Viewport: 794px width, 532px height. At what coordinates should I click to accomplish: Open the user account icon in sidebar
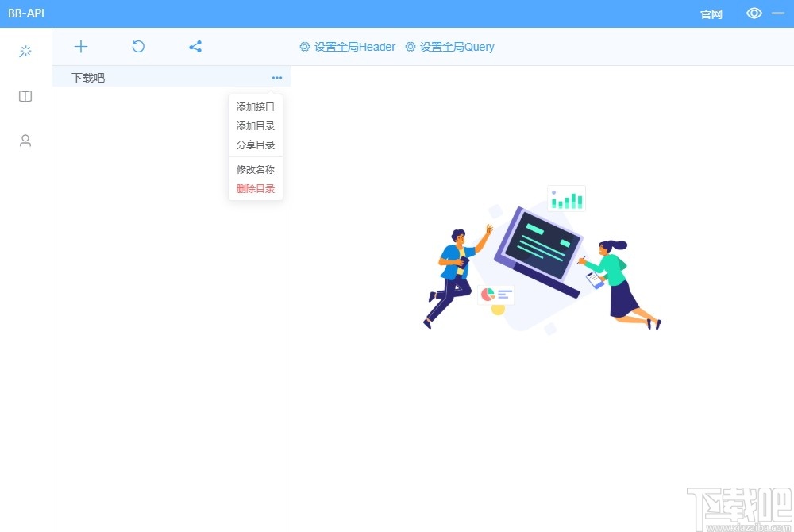(x=25, y=141)
